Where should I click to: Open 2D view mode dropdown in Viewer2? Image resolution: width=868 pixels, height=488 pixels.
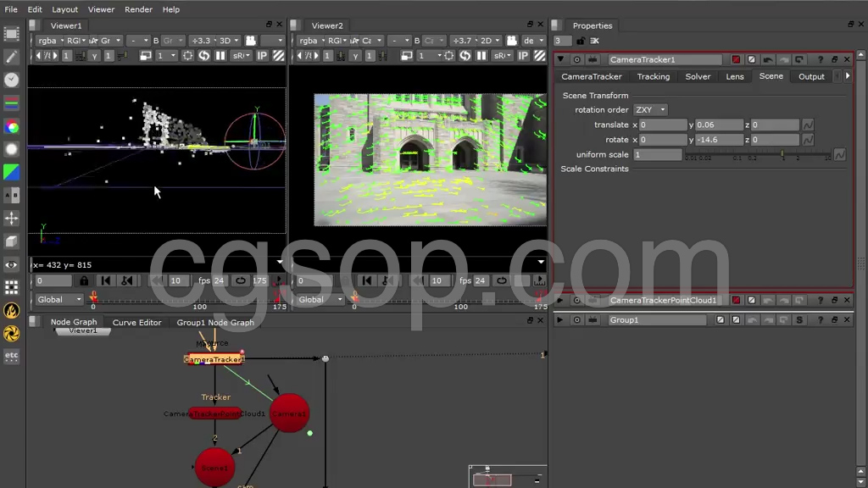489,41
